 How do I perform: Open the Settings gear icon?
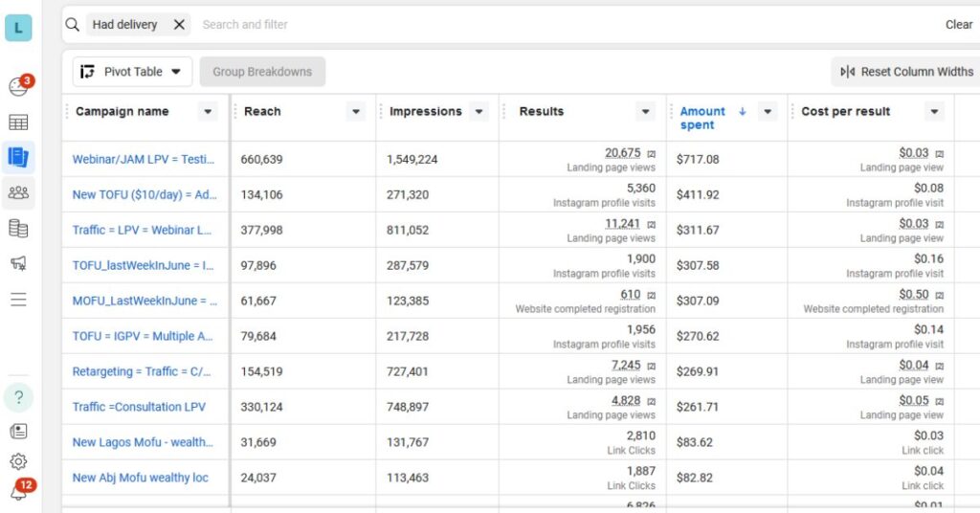[18, 461]
